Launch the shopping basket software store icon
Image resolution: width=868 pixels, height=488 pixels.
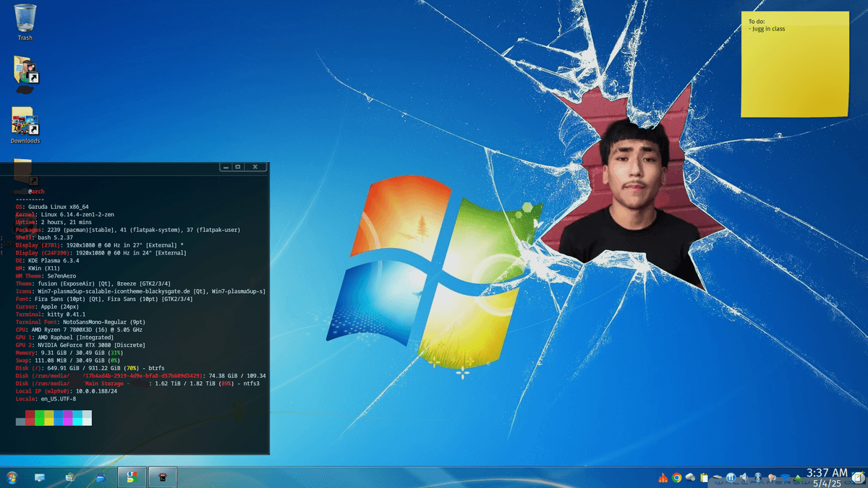(70, 477)
